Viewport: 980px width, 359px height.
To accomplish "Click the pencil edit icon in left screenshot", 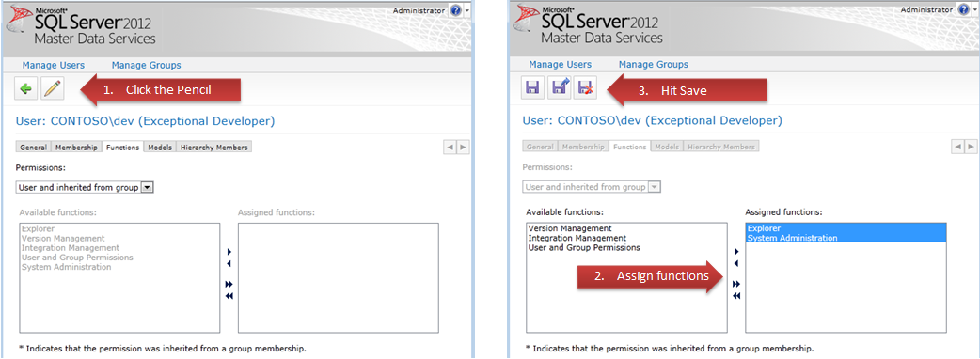I will click(x=53, y=89).
